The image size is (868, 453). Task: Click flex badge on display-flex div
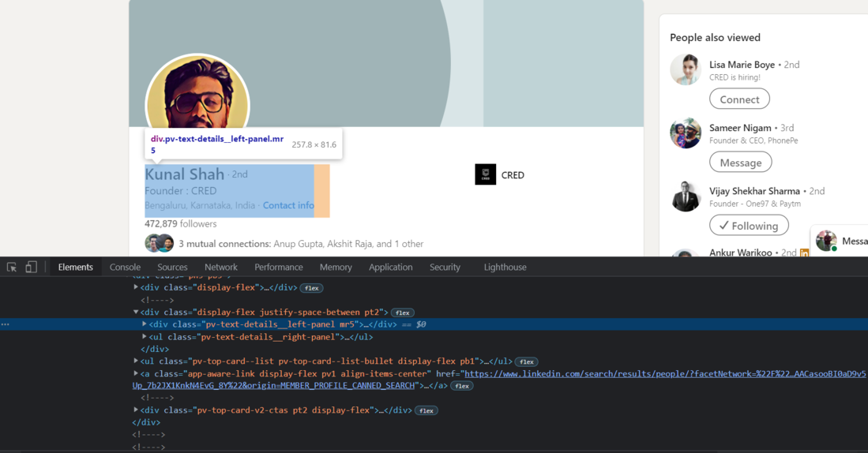pos(312,288)
